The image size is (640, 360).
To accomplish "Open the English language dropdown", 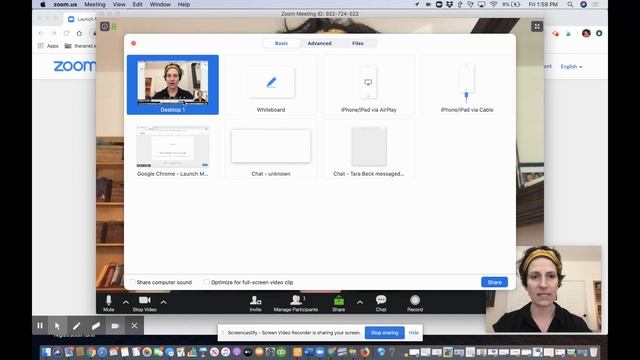I will pyautogui.click(x=571, y=67).
